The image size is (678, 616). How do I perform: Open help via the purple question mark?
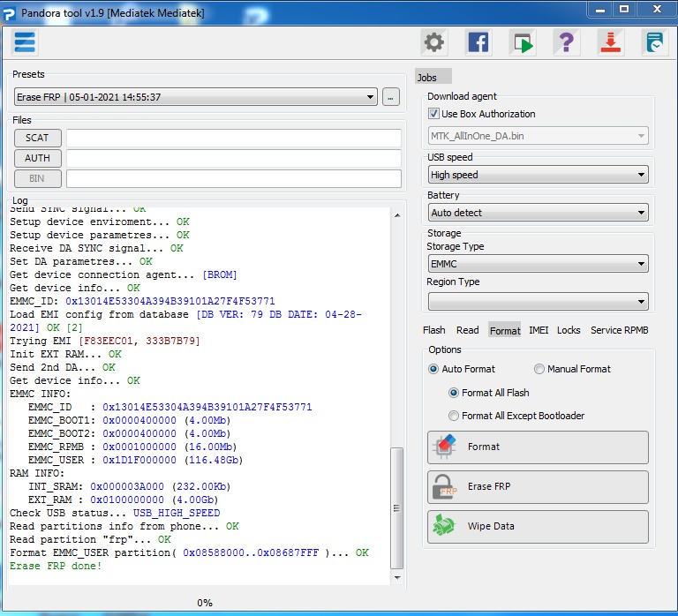567,42
